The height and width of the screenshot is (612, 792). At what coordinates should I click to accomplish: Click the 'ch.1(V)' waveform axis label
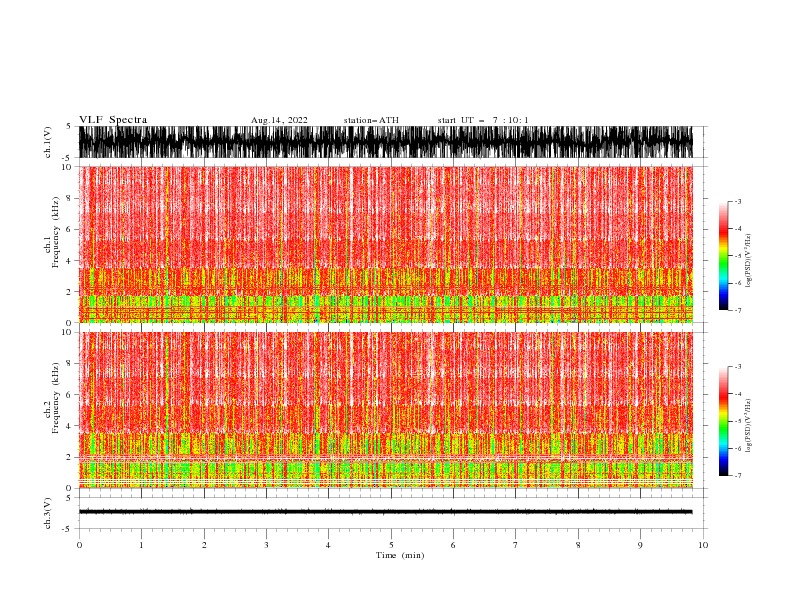coord(48,142)
